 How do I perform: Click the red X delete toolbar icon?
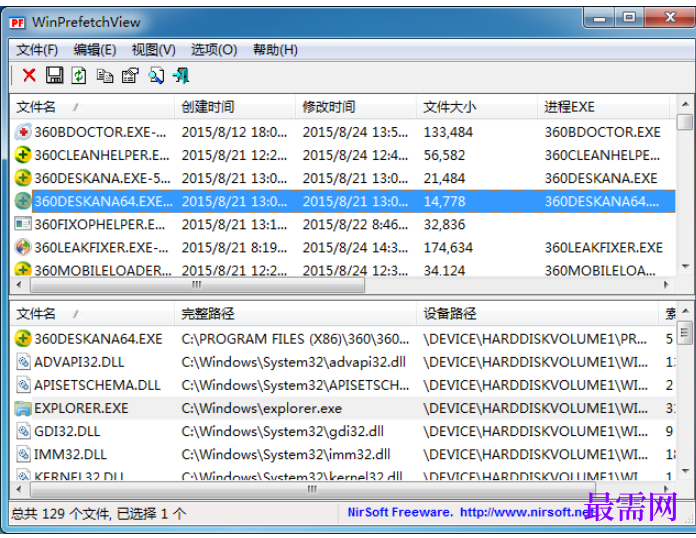point(29,75)
